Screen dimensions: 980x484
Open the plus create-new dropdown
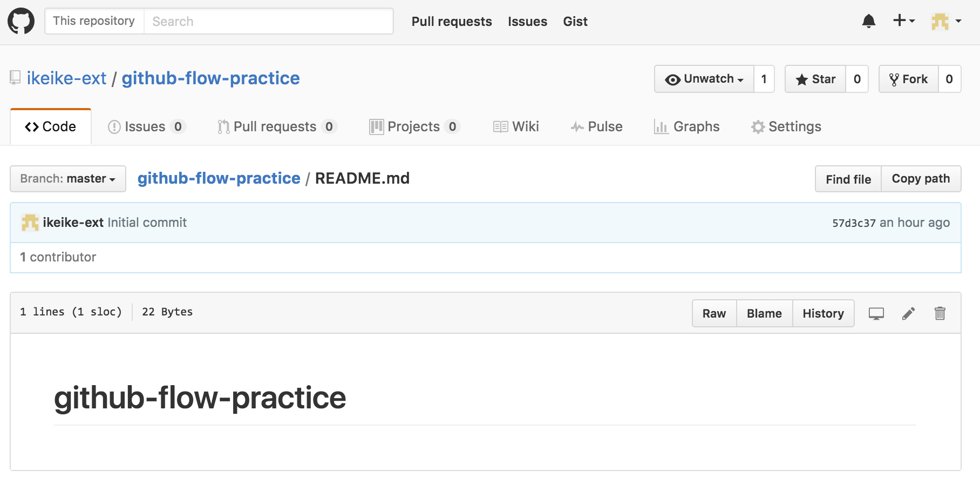(904, 21)
